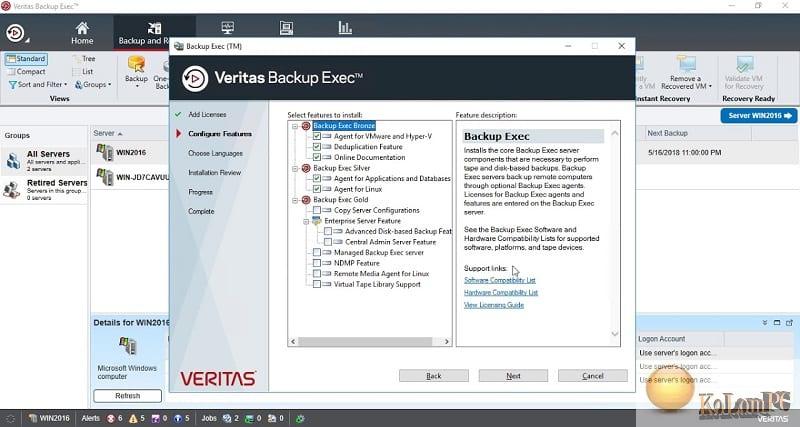800x427 pixels.
Task: Click informational alerts icon in status bar
Action: click(x=178, y=418)
